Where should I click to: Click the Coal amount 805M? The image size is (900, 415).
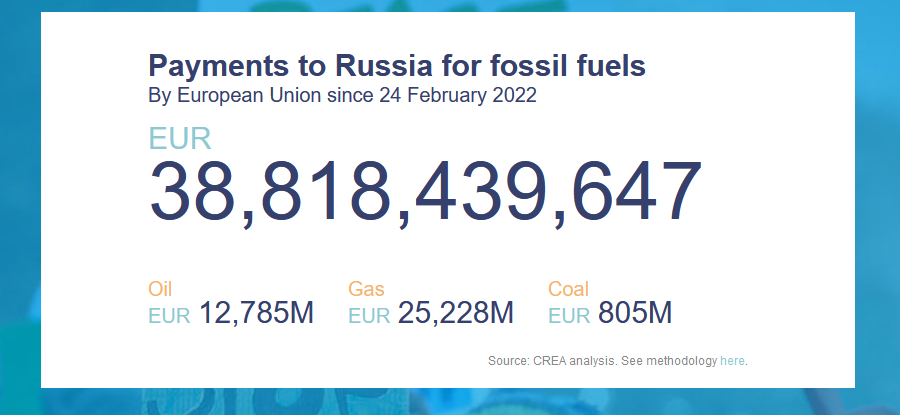tap(635, 314)
